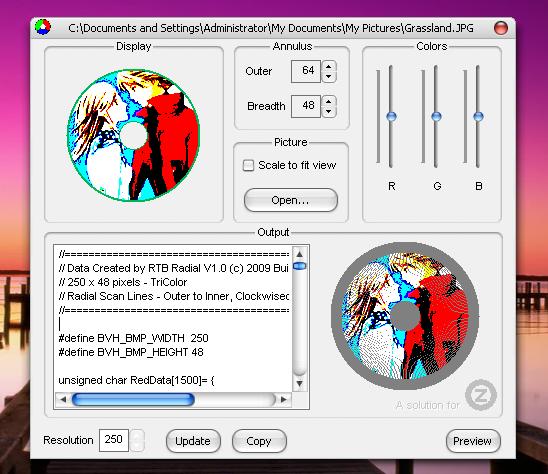Click the line '#define BVH_BMP_HEIGHT 48'
The width and height of the screenshot is (548, 474).
click(x=131, y=352)
